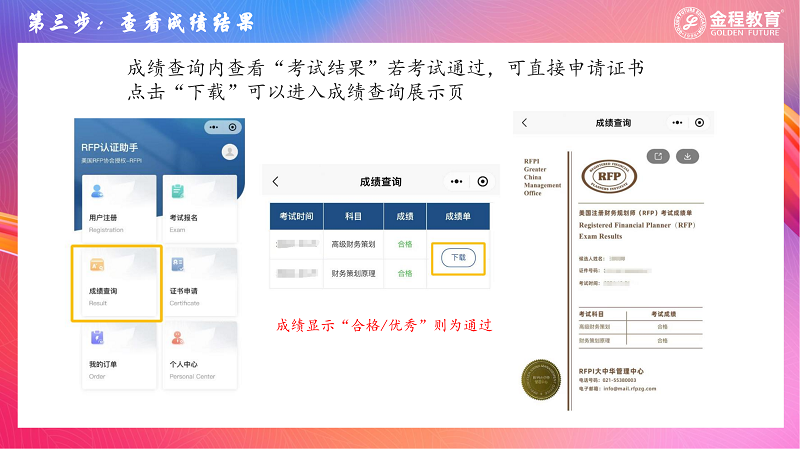This screenshot has width=800, height=449.
Task: Click the info@mail.rfpzg.com email address
Action: click(630, 389)
